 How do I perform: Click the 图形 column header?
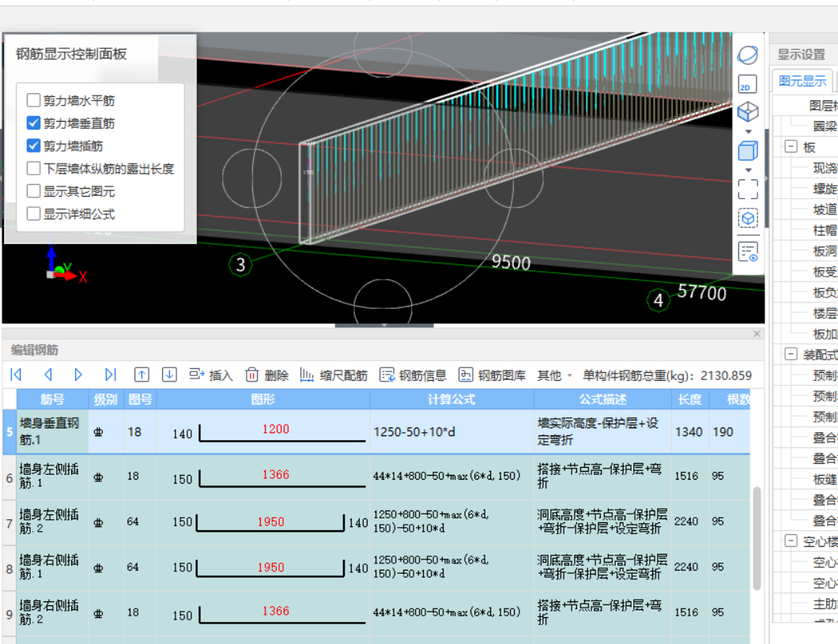tap(263, 399)
